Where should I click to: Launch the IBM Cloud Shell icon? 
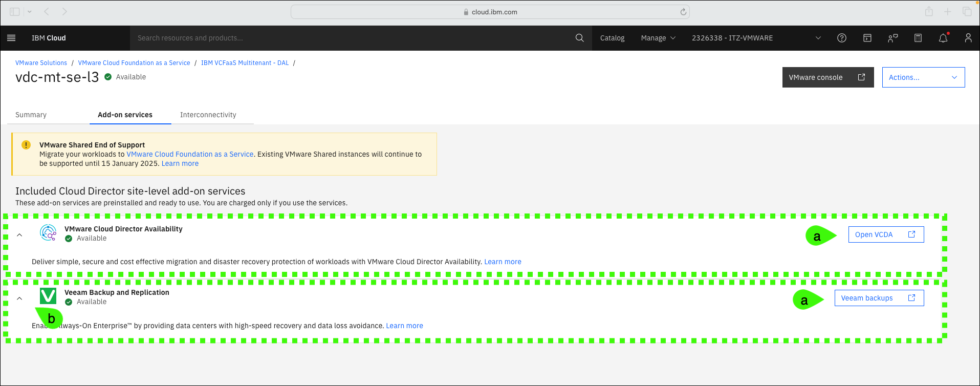(867, 38)
